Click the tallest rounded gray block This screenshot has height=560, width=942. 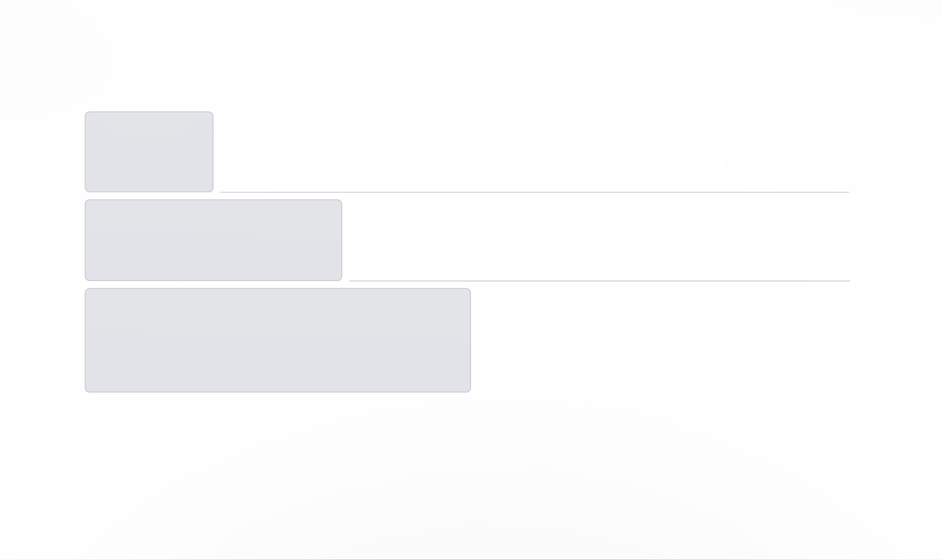tap(278, 340)
